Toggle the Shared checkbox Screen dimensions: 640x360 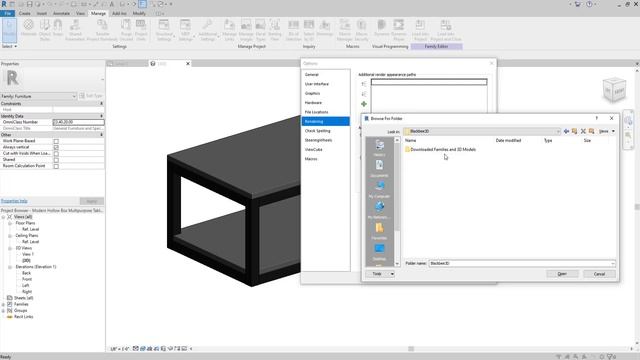pyautogui.click(x=56, y=160)
